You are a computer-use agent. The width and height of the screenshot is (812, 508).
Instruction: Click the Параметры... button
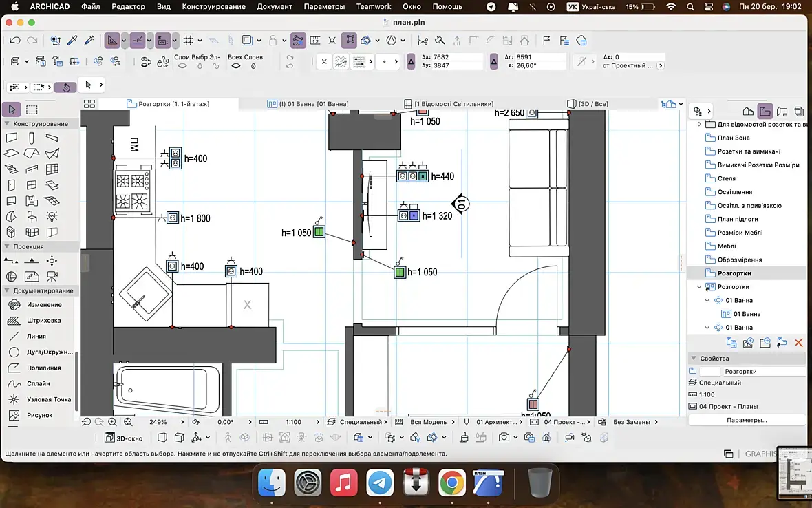click(747, 420)
